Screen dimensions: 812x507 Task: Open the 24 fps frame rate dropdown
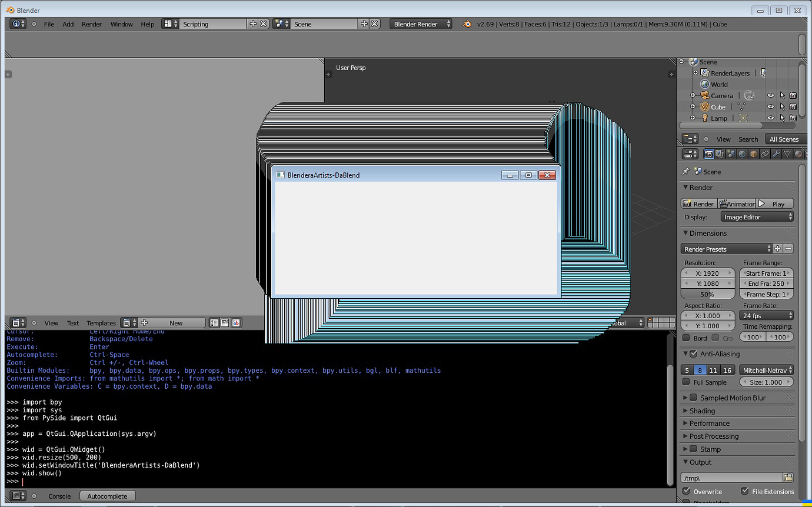pyautogui.click(x=767, y=316)
